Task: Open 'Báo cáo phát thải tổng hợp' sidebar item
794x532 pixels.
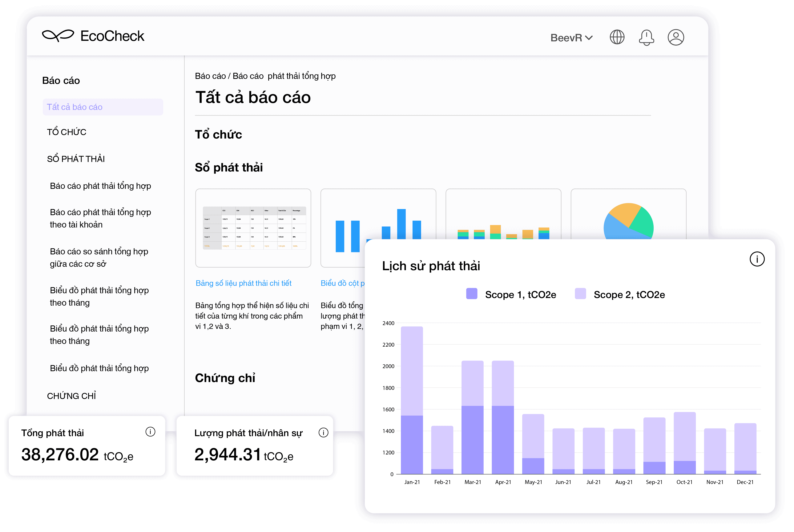Action: coord(100,186)
